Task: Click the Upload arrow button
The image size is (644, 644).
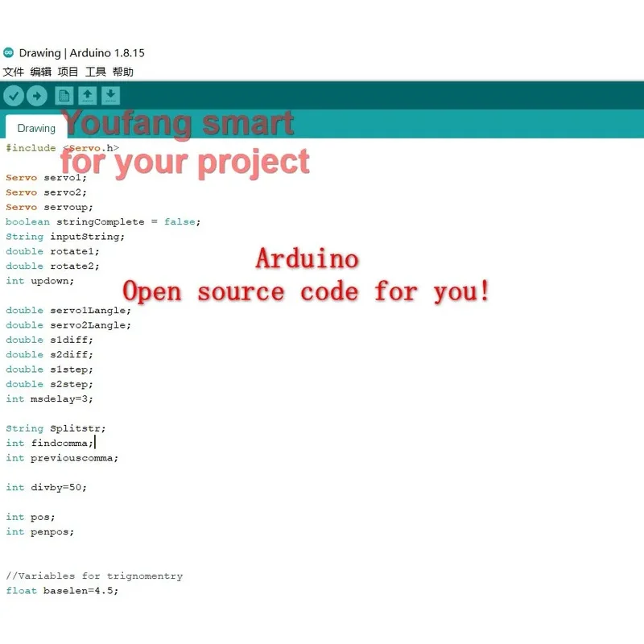Action: pos(37,96)
